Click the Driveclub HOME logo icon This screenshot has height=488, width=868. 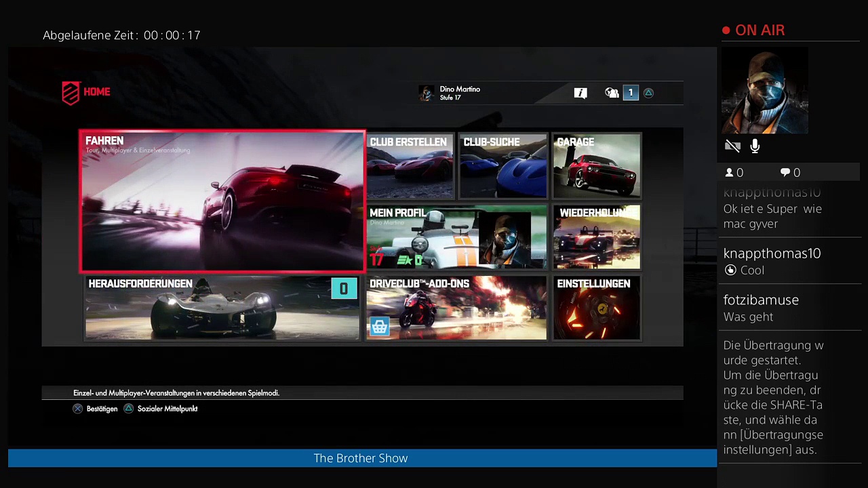pyautogui.click(x=71, y=93)
